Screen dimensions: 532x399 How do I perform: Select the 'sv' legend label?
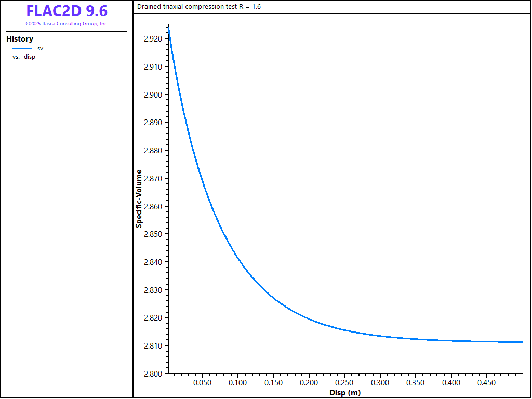pyautogui.click(x=41, y=48)
